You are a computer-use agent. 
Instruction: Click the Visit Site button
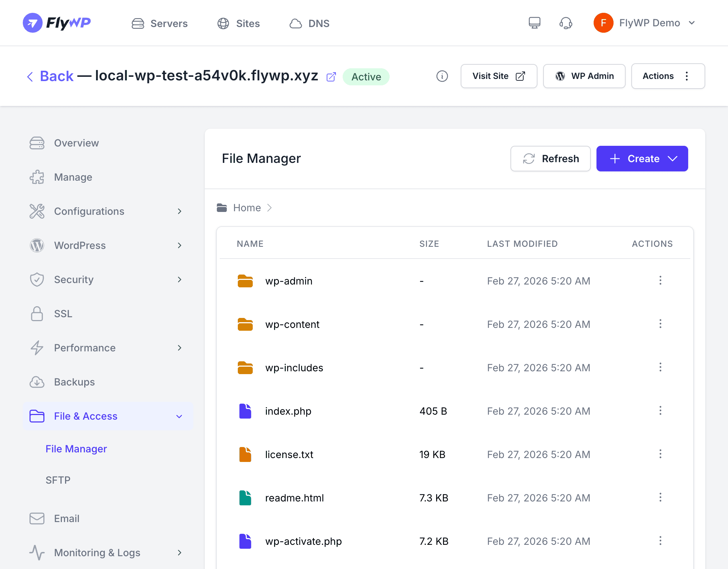point(499,76)
